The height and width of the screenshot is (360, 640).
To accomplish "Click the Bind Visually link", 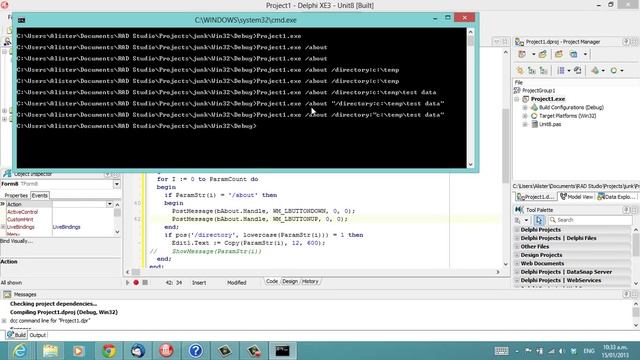I will [17, 241].
